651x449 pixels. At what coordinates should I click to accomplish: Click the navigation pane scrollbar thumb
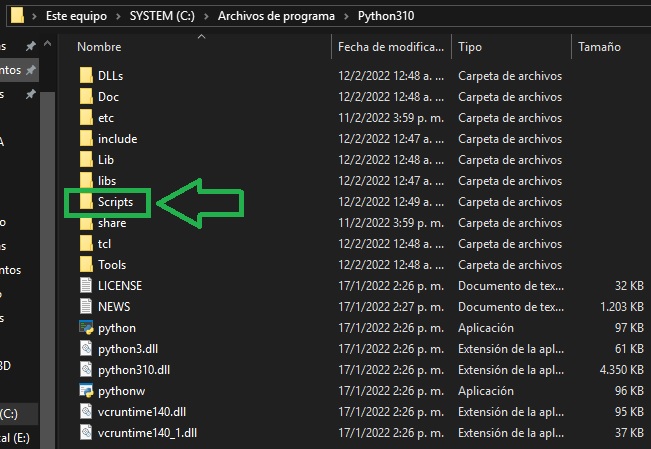48,270
